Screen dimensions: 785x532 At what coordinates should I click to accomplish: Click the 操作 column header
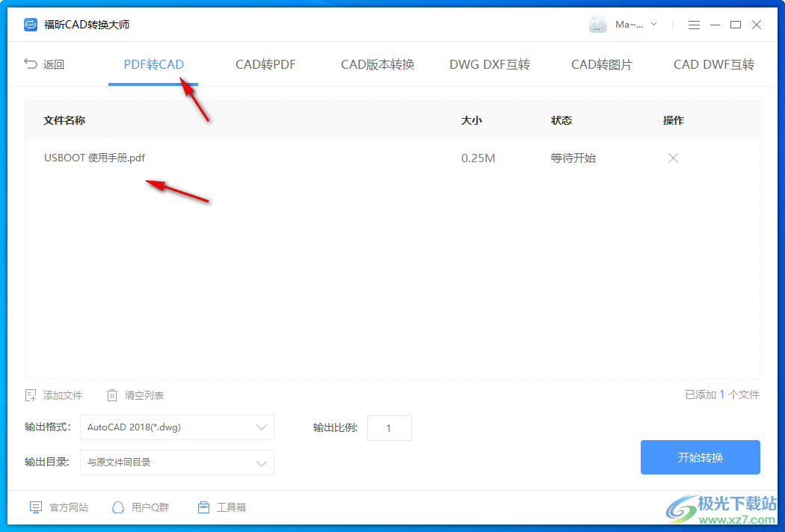coord(674,120)
